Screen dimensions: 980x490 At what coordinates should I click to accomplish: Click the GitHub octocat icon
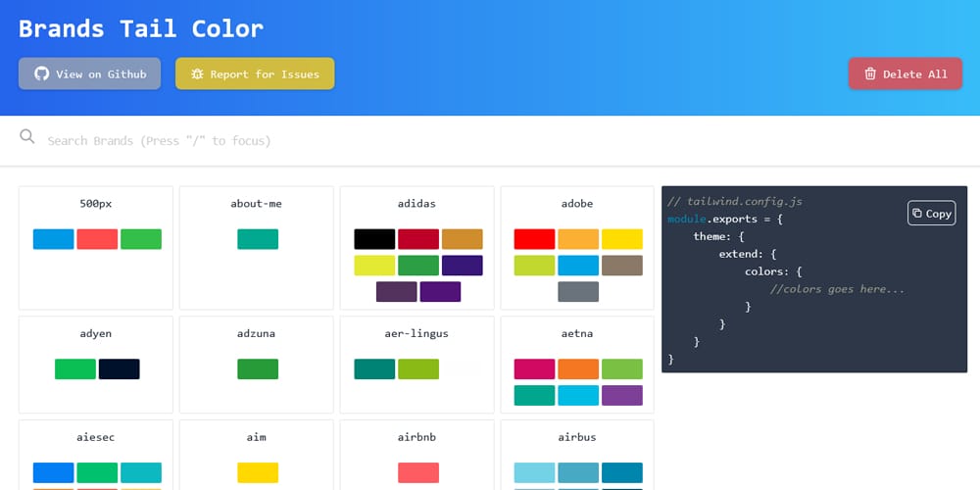pyautogui.click(x=42, y=73)
